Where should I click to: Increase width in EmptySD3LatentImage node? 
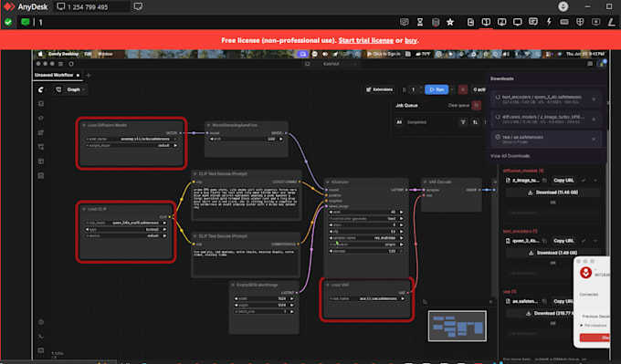[292, 298]
